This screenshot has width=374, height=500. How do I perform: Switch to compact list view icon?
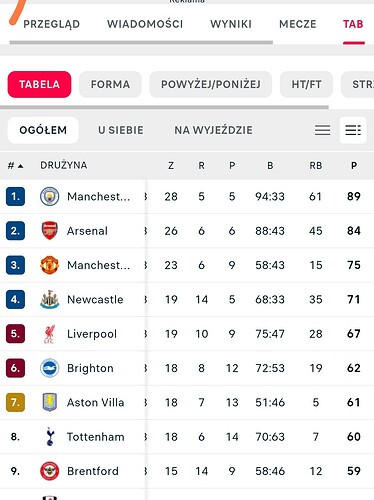(x=322, y=130)
